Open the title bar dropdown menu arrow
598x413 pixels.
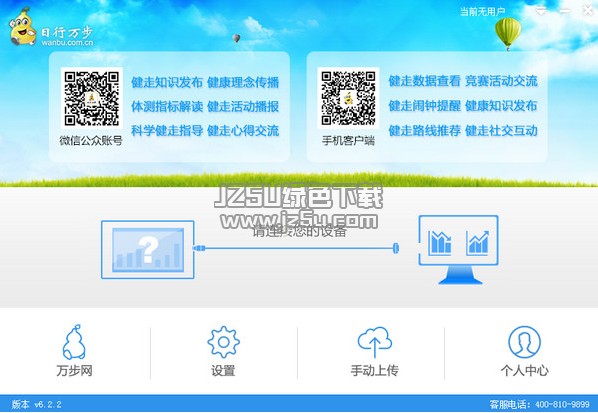[x=541, y=11]
